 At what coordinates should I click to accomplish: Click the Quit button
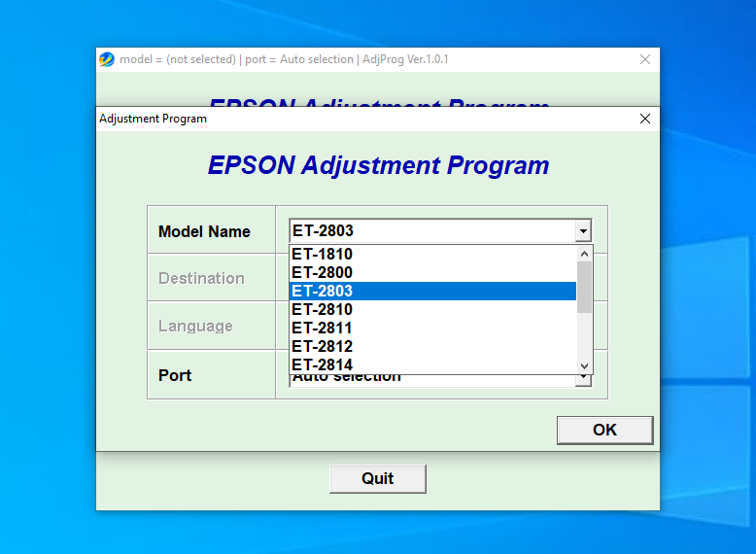click(x=378, y=478)
